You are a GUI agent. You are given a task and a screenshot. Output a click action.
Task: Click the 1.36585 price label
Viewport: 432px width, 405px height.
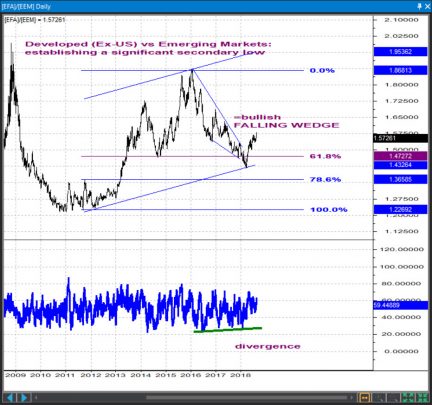pos(400,179)
